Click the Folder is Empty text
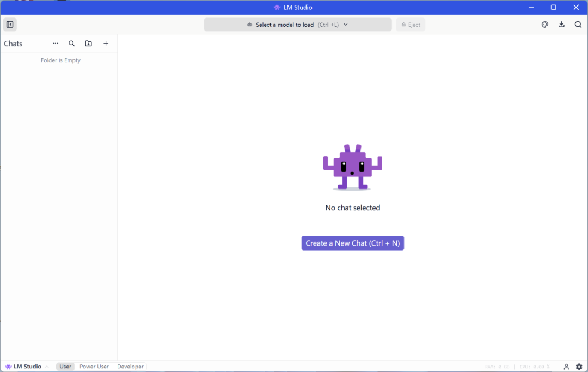The width and height of the screenshot is (588, 372). (60, 60)
